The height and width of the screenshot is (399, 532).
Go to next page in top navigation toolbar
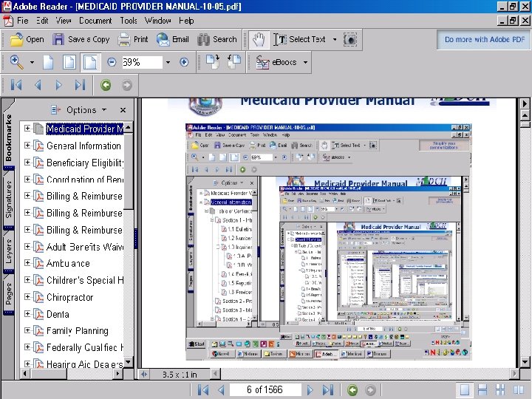(58, 85)
